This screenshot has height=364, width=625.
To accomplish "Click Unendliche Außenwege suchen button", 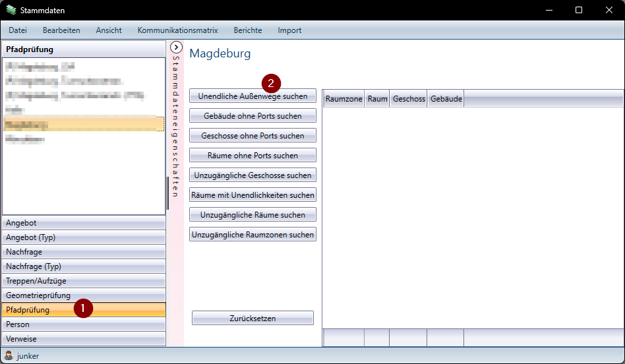I will (253, 96).
